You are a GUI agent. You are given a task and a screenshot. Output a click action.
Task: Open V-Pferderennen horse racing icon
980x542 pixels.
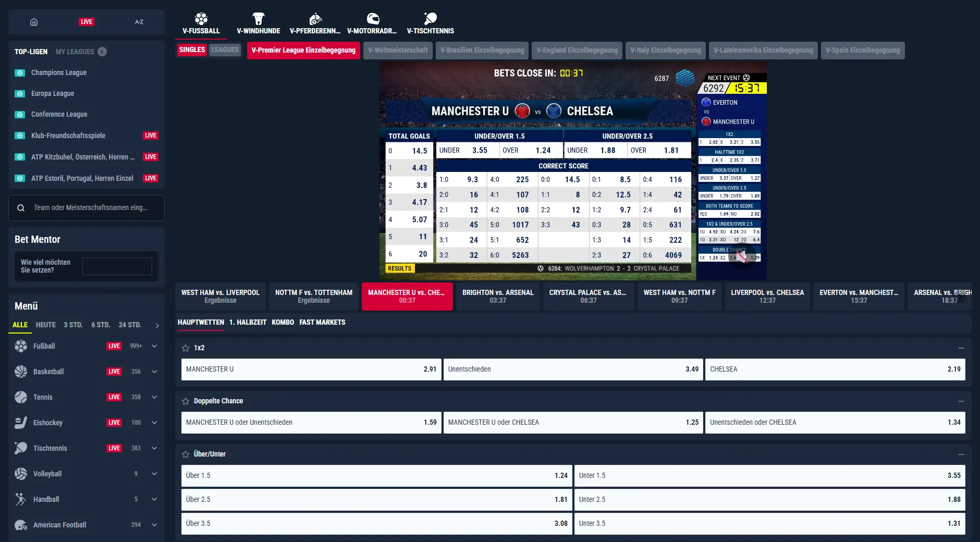pos(315,19)
